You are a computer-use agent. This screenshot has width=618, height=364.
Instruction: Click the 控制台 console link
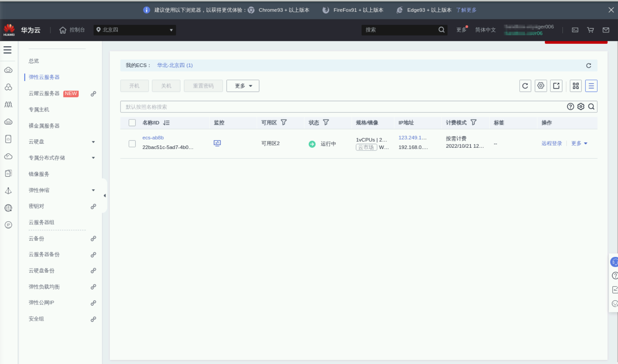(x=77, y=30)
